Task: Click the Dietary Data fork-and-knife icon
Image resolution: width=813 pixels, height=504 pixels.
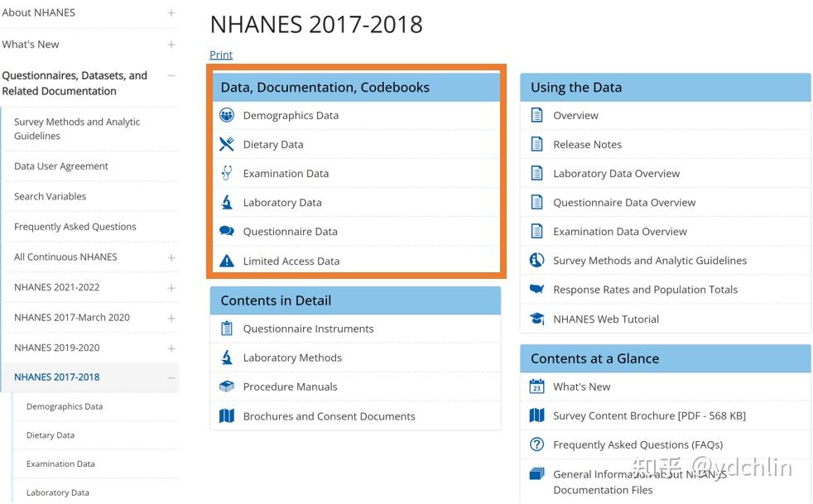Action: click(x=226, y=144)
